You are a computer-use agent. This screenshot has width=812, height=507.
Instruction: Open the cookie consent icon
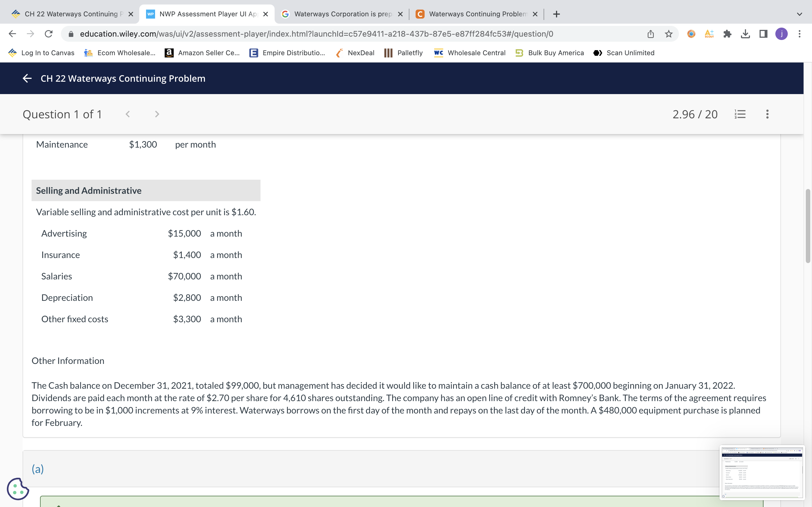point(17,489)
